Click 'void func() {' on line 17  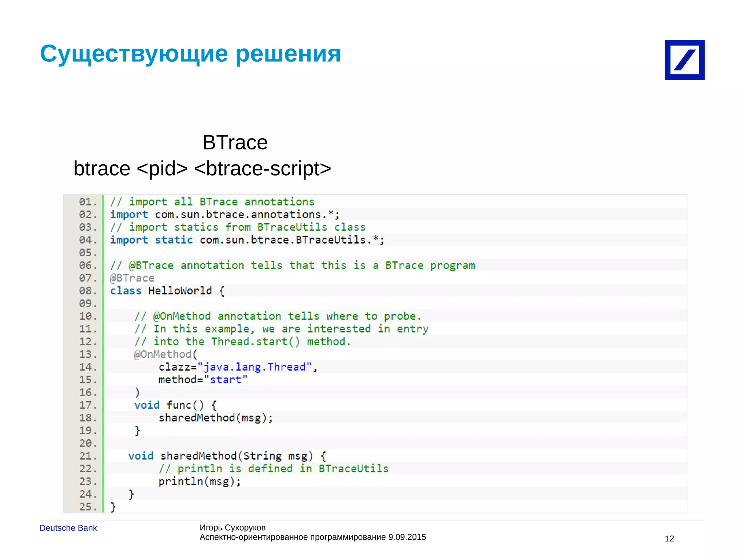[x=175, y=405]
